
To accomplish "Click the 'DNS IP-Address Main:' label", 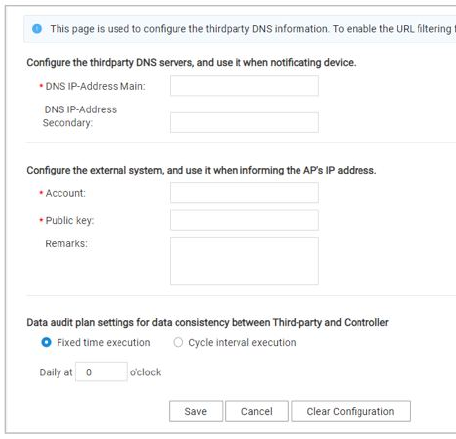I will (95, 86).
